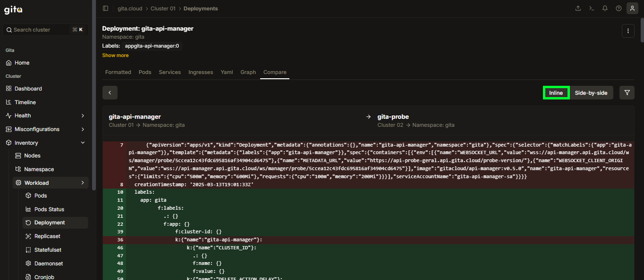Image resolution: width=644 pixels, height=280 pixels.
Task: Click Namespace: gita text under title
Action: 123,37
